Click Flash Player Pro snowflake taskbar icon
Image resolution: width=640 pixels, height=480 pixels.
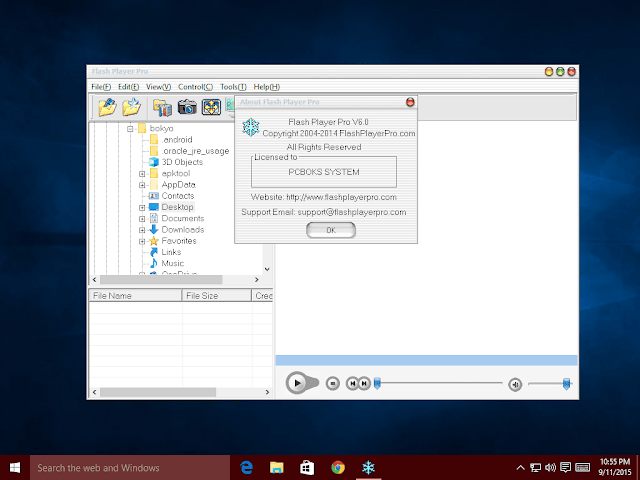tap(368, 467)
